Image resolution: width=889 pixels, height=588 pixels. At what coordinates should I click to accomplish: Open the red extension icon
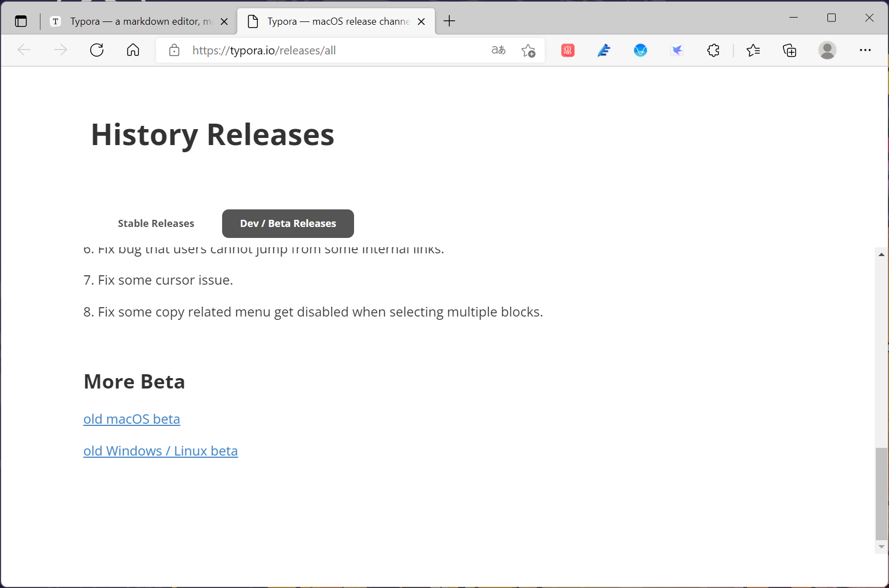click(568, 51)
